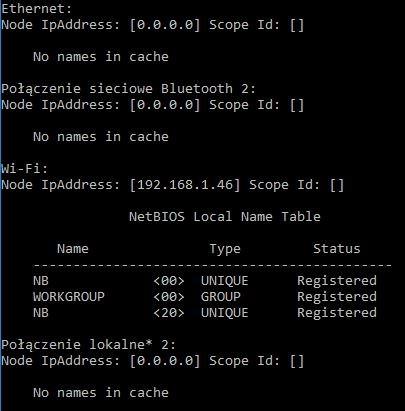This screenshot has height=411, width=405.
Task: Click UNIQUE type in first NB row
Action: 225,281
